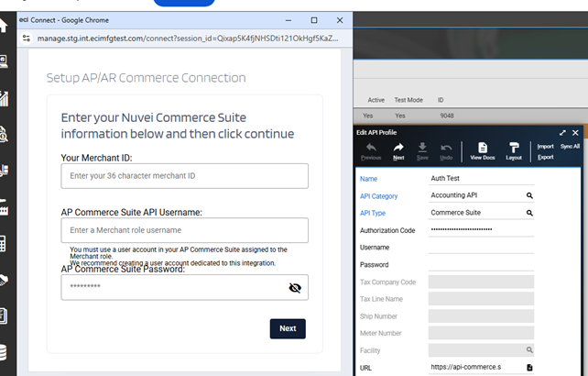Open the Layout paint roller tool
Image resolution: width=588 pixels, height=376 pixels.
tap(514, 151)
